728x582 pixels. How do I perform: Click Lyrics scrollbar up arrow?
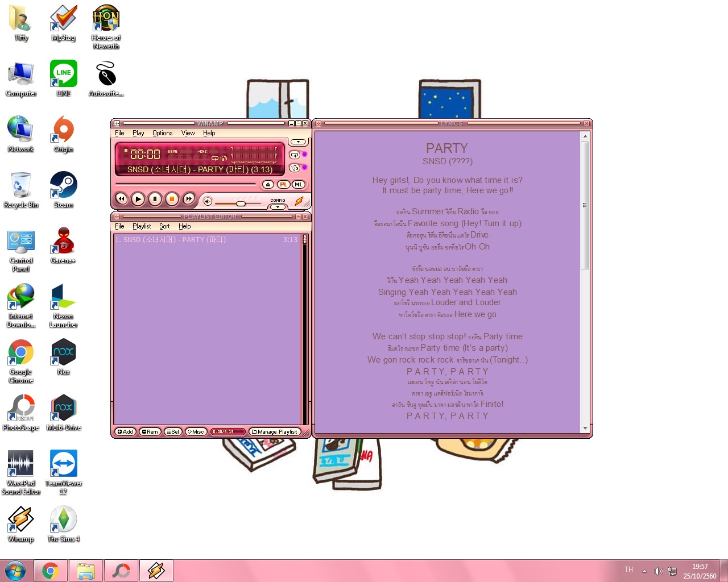(x=585, y=136)
